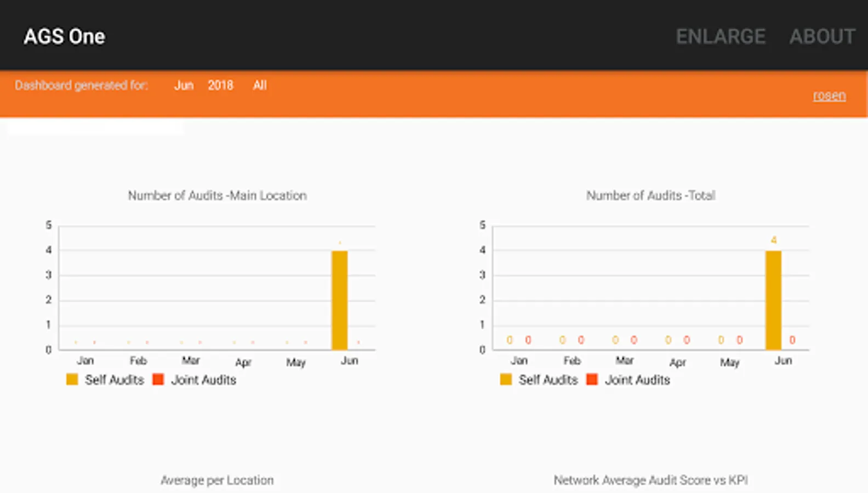Open the ABOUT page
Screen dimensions: 868x493
pos(823,37)
